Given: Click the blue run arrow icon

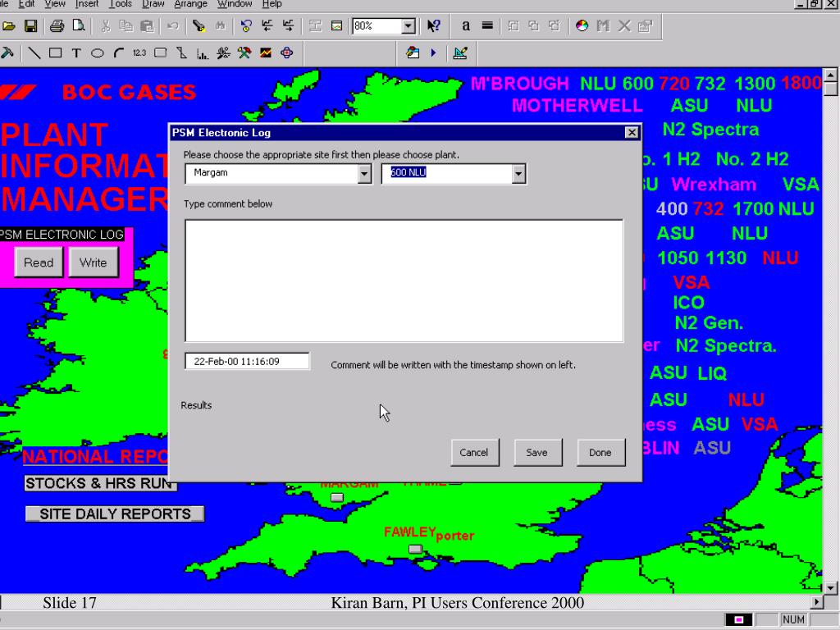Looking at the screenshot, I should coord(433,53).
